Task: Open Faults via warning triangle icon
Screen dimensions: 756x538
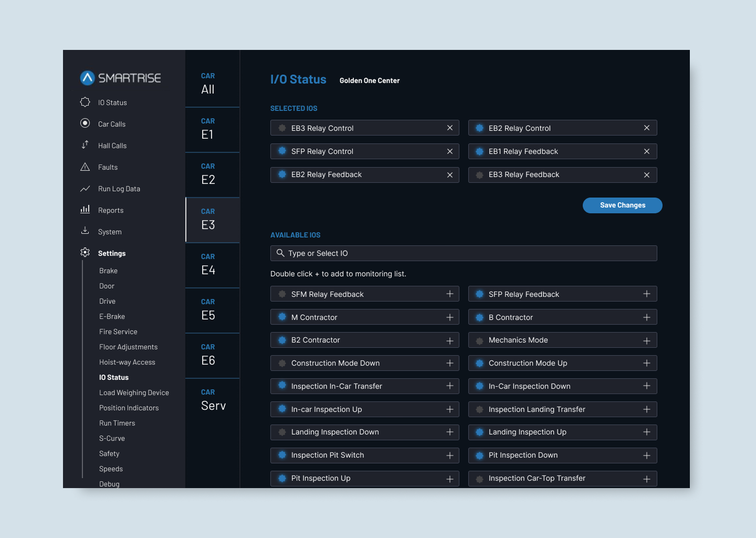Action: (85, 167)
